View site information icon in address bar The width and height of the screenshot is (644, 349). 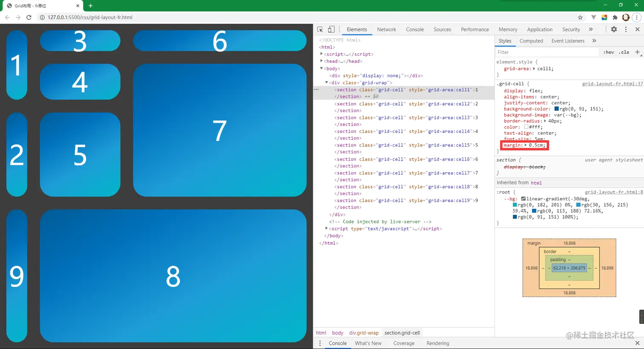(42, 17)
